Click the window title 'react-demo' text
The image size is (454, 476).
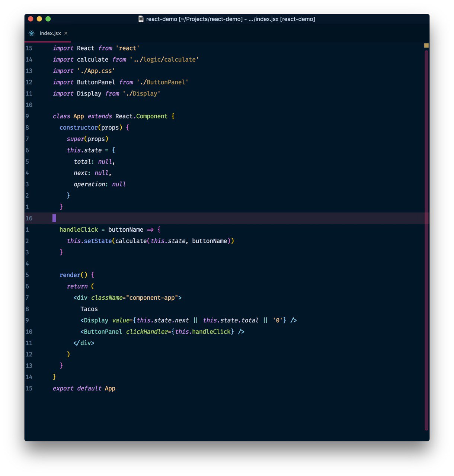coord(231,19)
